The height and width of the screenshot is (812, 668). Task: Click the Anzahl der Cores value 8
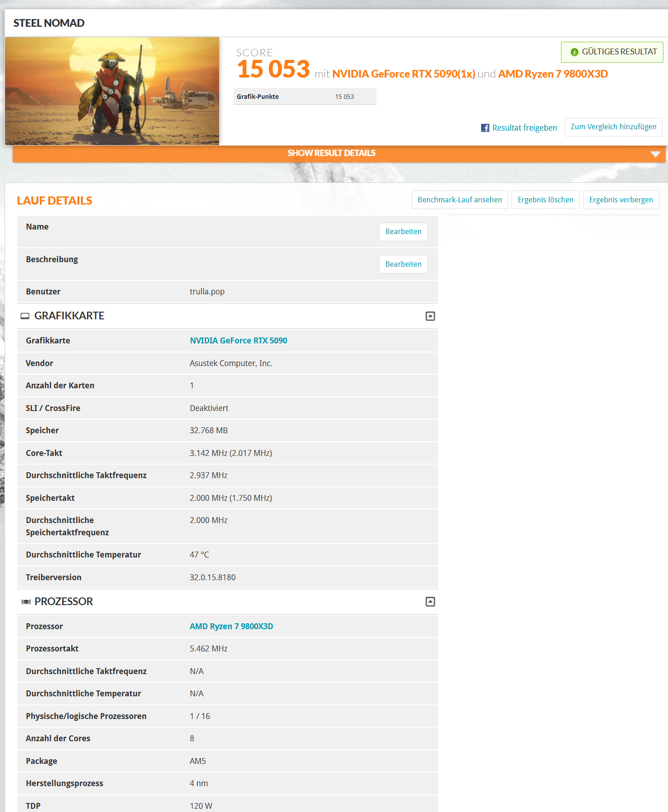pos(192,739)
